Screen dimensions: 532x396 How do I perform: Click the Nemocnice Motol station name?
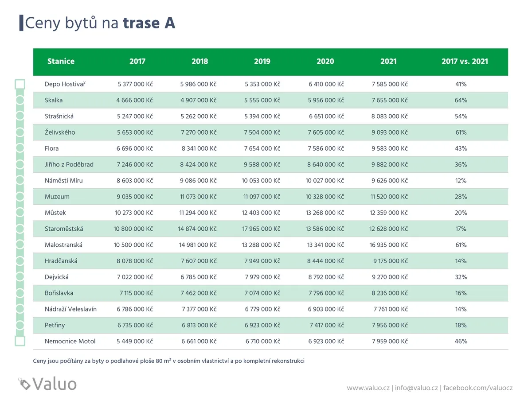coord(70,341)
